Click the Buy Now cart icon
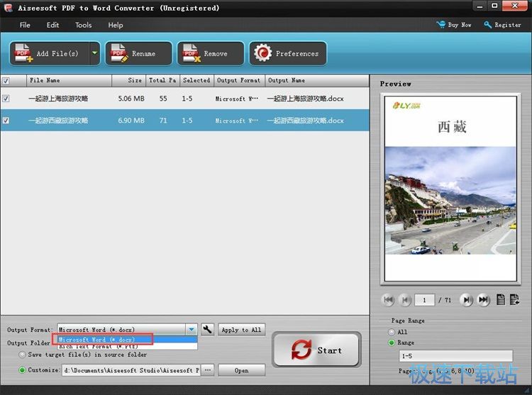 point(440,25)
